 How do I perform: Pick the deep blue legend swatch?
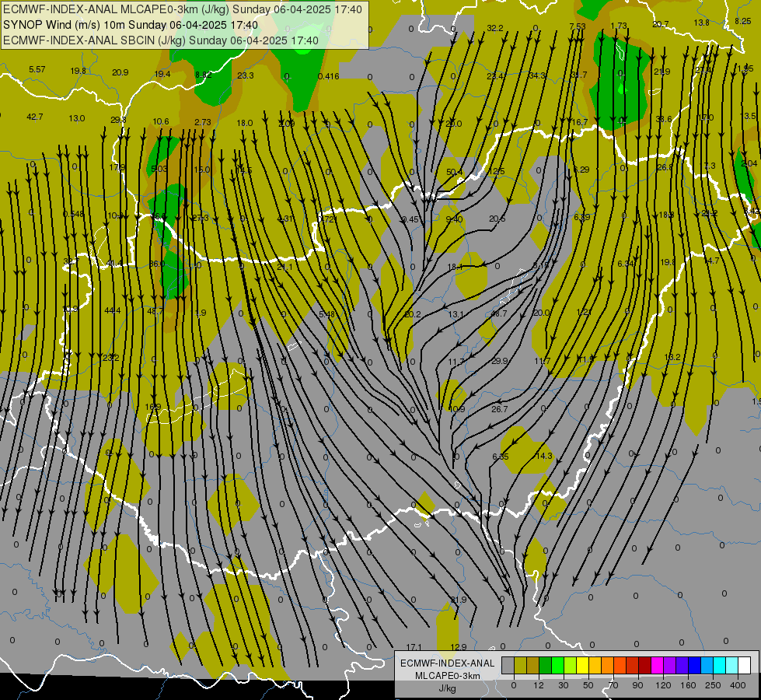pyautogui.click(x=694, y=665)
